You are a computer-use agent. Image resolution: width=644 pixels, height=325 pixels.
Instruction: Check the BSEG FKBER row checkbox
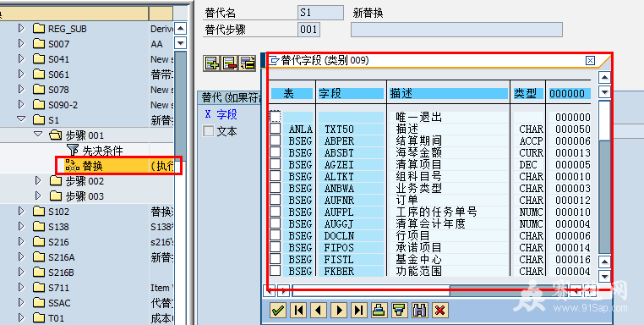(276, 271)
